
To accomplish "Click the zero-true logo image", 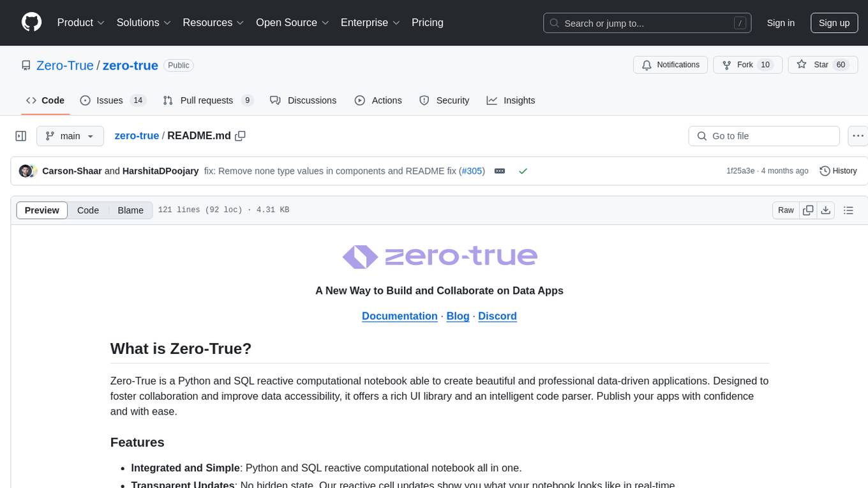I will point(440,256).
